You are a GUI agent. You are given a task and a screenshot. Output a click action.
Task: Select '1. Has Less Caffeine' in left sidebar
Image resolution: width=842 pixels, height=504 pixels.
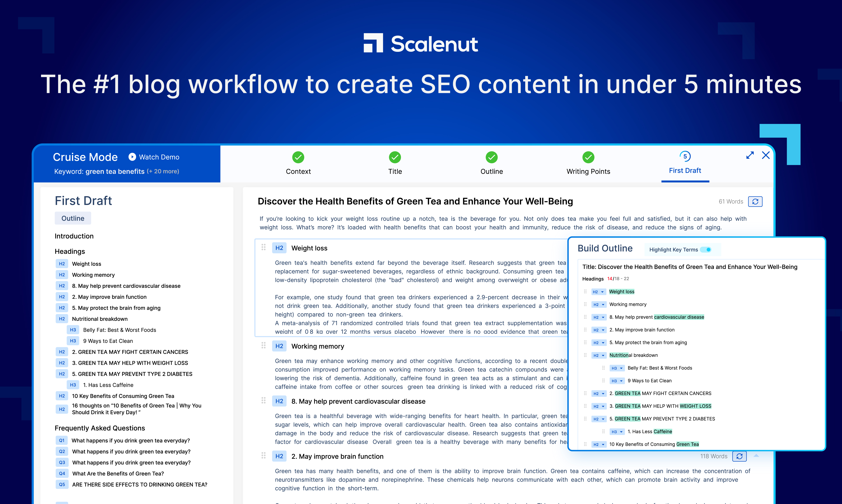[x=108, y=385]
